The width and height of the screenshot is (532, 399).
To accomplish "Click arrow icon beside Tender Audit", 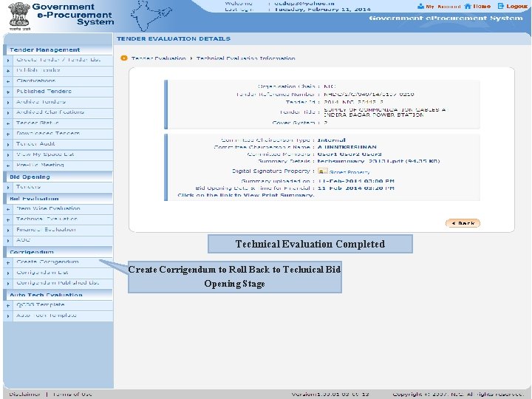I will tap(8, 145).
